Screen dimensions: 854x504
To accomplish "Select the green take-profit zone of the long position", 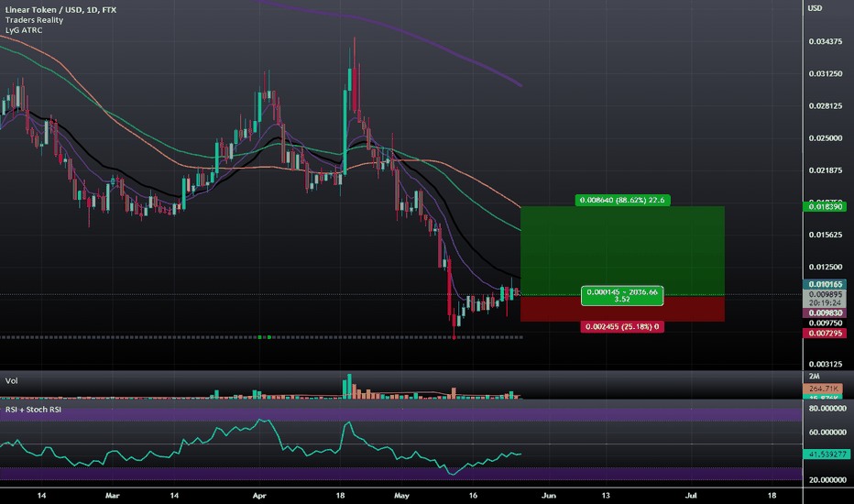I will click(622, 250).
